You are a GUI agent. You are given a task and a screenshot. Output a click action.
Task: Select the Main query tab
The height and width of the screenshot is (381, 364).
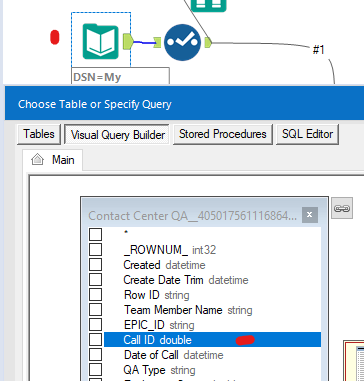[53, 160]
